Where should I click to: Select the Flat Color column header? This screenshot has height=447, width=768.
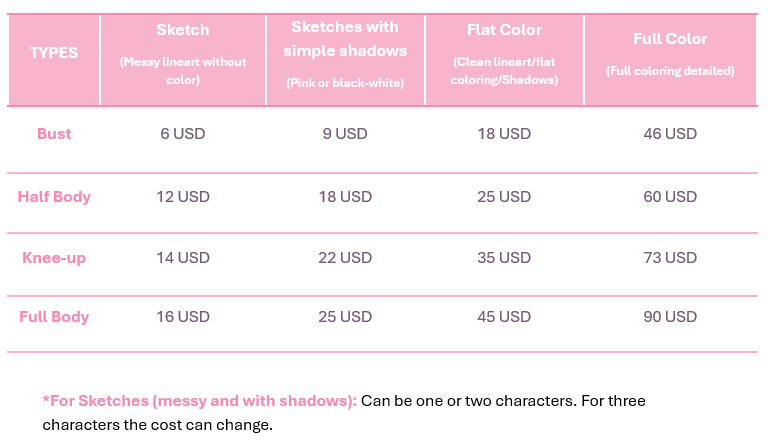505,30
